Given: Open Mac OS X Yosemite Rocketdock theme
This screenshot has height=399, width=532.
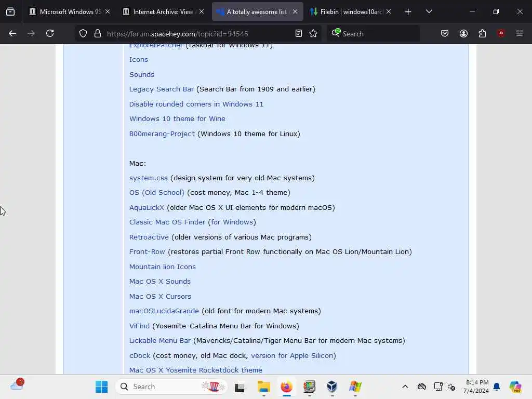Looking at the screenshot, I should pyautogui.click(x=195, y=370).
